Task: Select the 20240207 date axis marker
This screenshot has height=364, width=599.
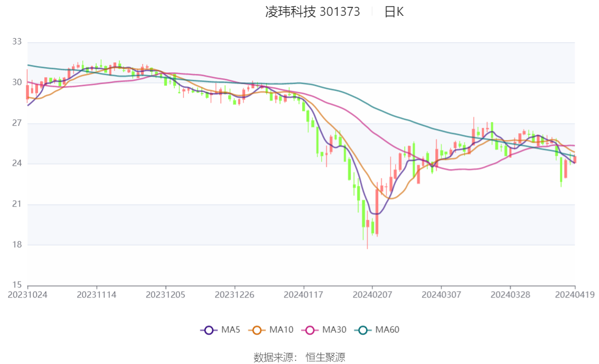Action: tap(372, 295)
